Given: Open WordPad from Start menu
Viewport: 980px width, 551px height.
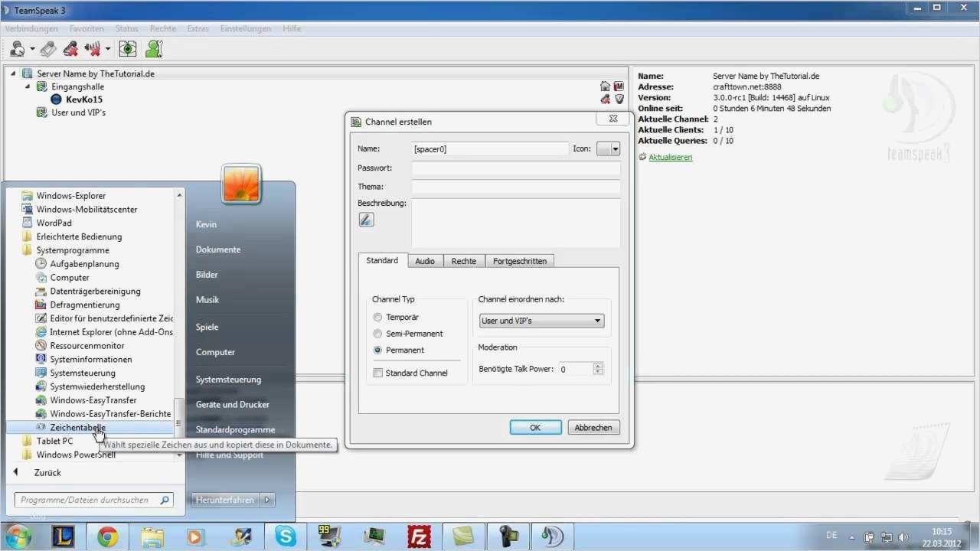Looking at the screenshot, I should coord(54,223).
